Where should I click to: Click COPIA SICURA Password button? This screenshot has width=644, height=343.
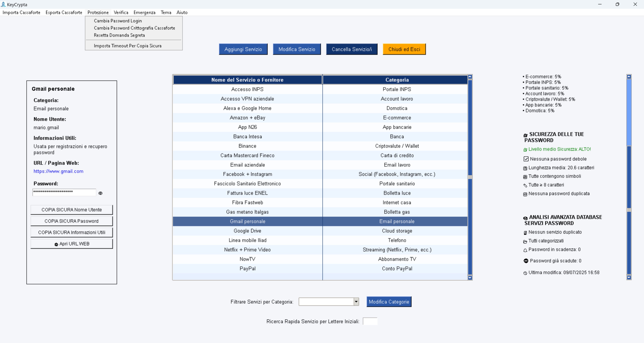(72, 221)
